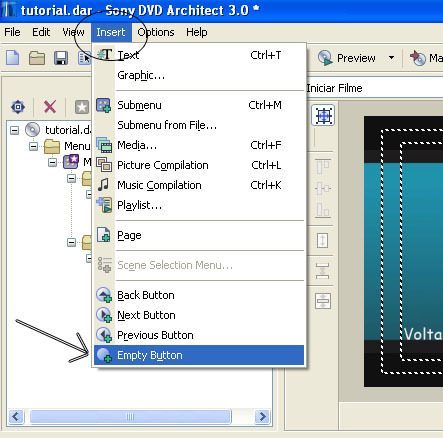Click the align top edges icon
443x438 pixels.
coord(323,167)
